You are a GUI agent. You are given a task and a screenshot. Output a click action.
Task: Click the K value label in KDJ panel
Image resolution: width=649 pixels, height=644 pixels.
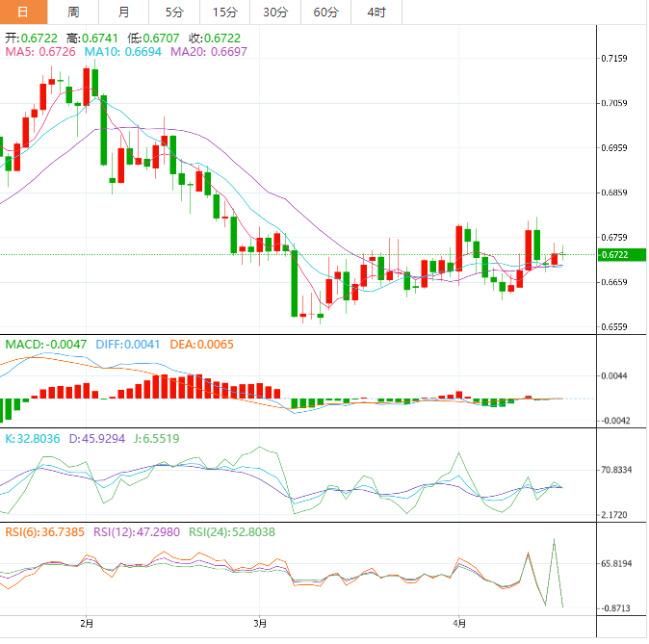[34, 438]
